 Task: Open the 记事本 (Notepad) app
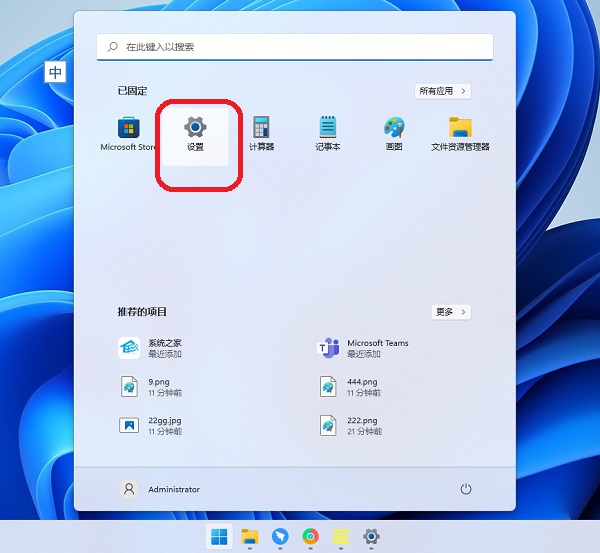328,133
